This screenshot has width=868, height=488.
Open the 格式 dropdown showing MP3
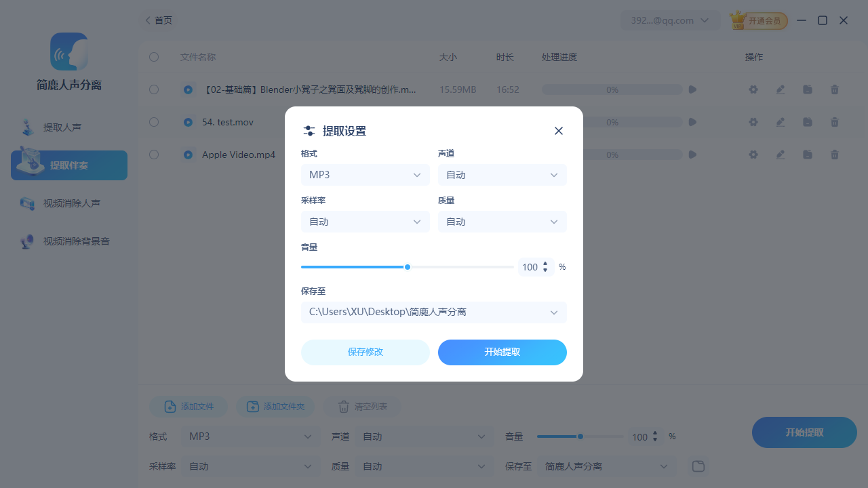[x=365, y=174]
